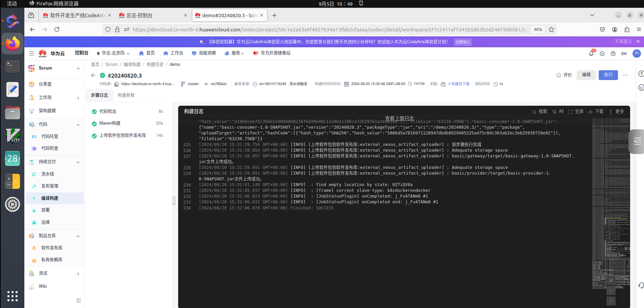Open Firefox extensions icon
The height and width of the screenshot is (308, 644).
click(627, 29)
